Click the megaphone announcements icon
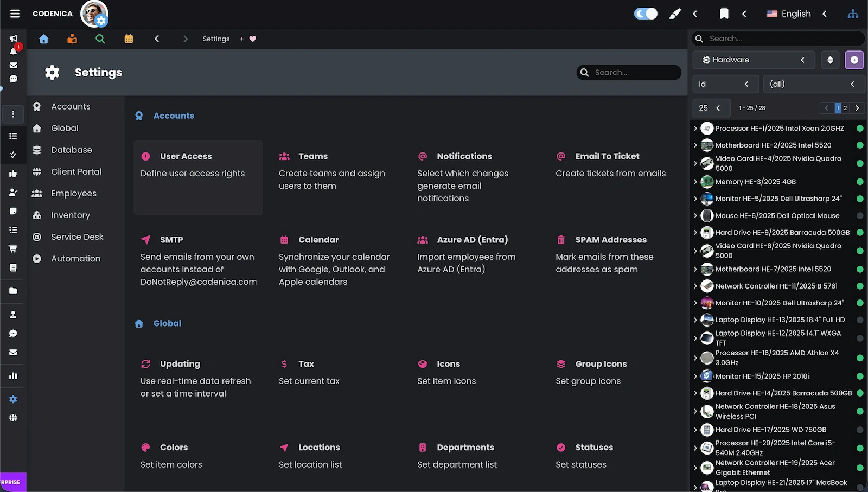 coord(13,39)
